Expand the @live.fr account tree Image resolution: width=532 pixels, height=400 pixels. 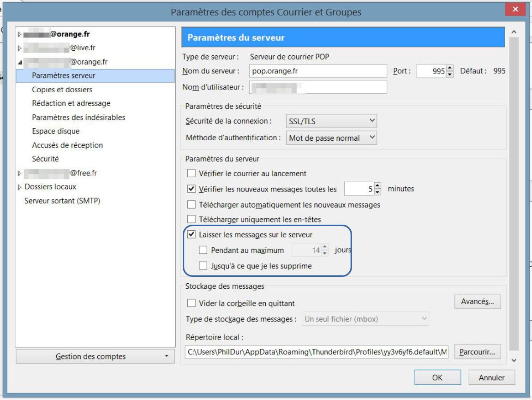(19, 48)
